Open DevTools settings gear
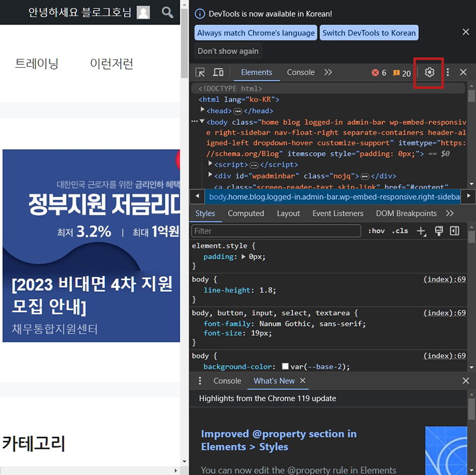This screenshot has height=475, width=476. tap(429, 72)
